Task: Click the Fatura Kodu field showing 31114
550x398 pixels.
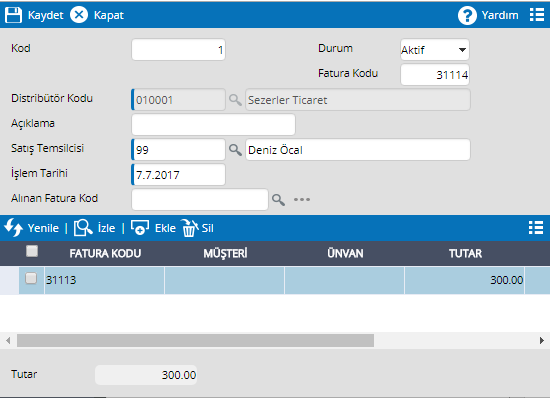Action: click(x=435, y=74)
